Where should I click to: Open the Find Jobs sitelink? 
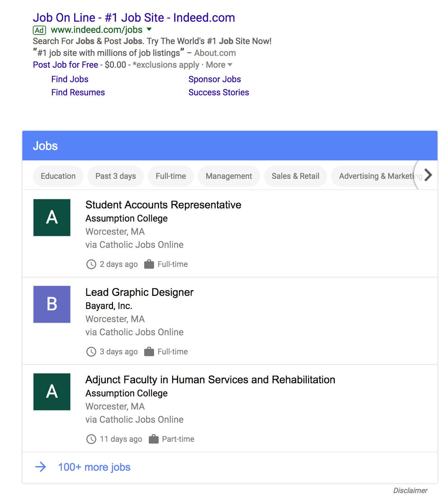tap(69, 79)
